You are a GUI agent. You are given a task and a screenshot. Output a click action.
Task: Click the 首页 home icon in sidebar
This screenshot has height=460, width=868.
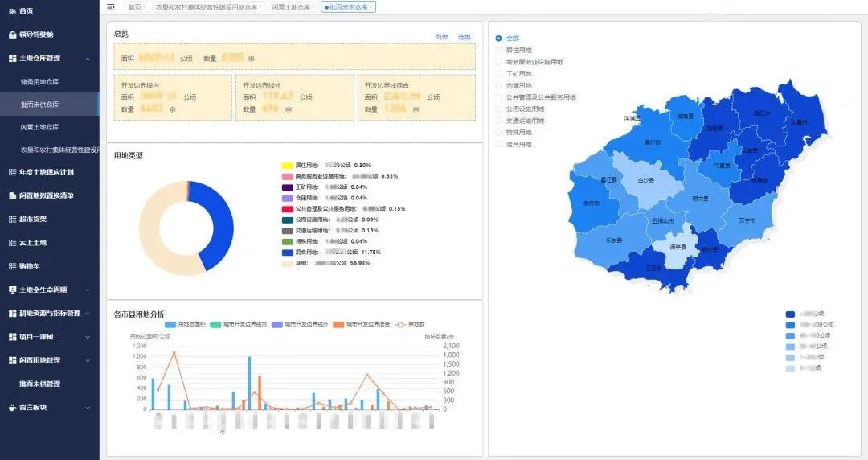pyautogui.click(x=12, y=11)
